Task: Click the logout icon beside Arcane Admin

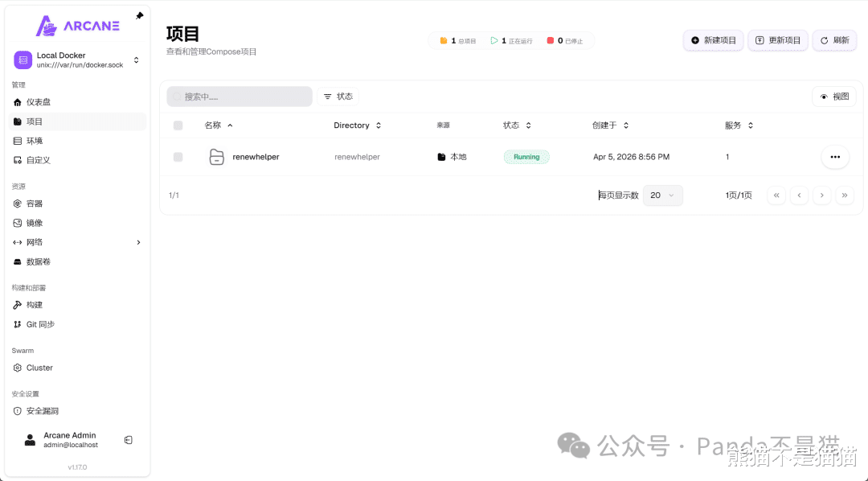Action: pos(129,440)
